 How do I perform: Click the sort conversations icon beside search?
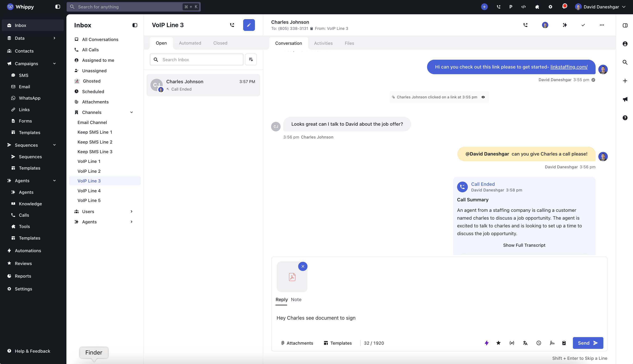[x=251, y=59]
